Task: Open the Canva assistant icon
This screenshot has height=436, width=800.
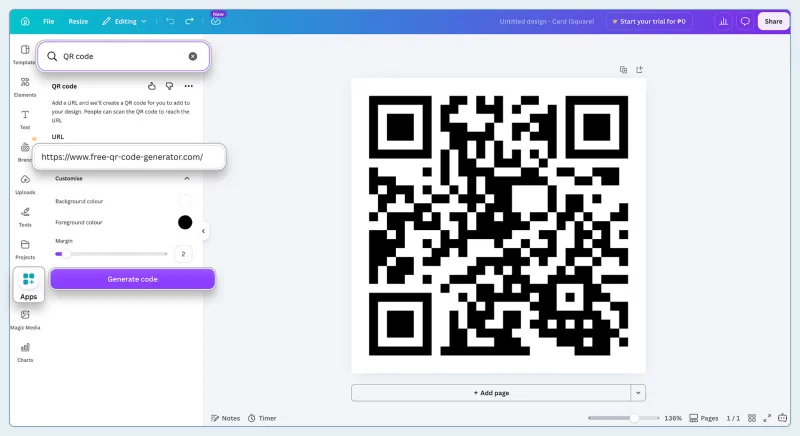Action: point(782,418)
